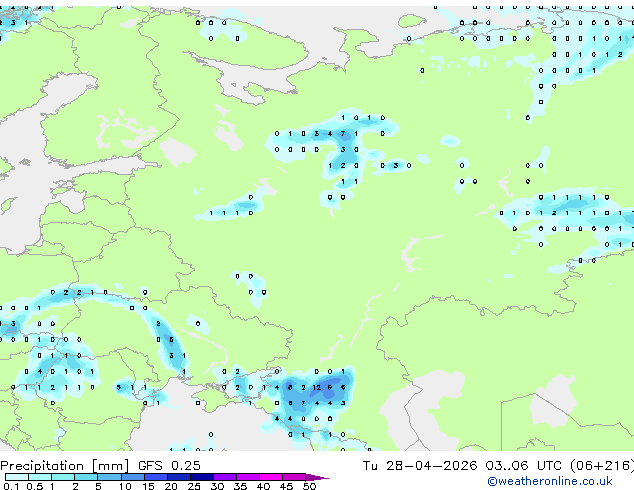The image size is (634, 490).
Task: Click the '25' legend scale label
Action: point(194,486)
